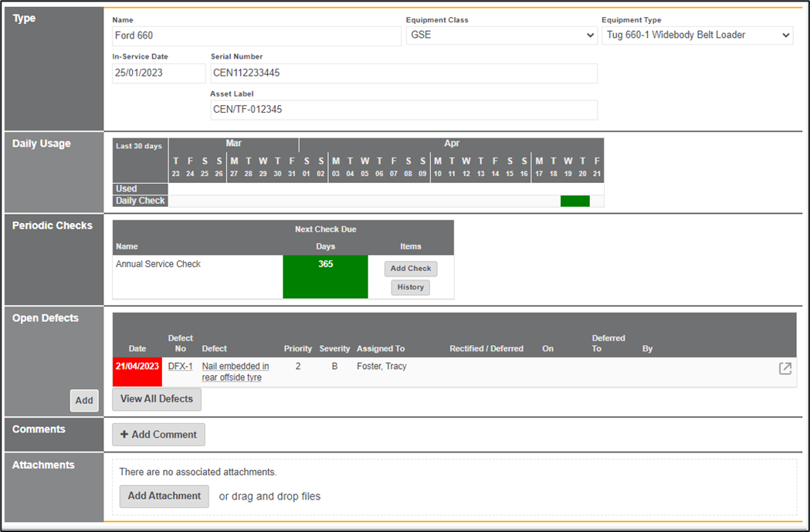Open the Equipment Type dropdown
Image resolution: width=810 pixels, height=532 pixels.
(696, 36)
